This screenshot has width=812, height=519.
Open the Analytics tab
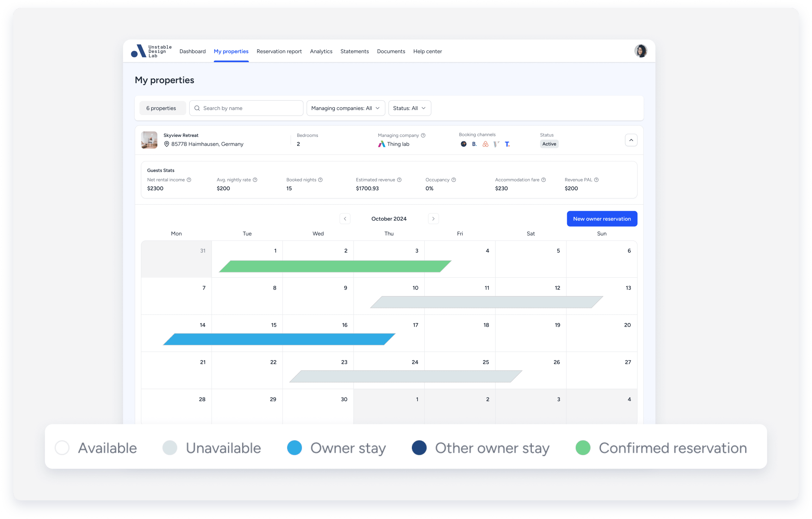tap(321, 51)
